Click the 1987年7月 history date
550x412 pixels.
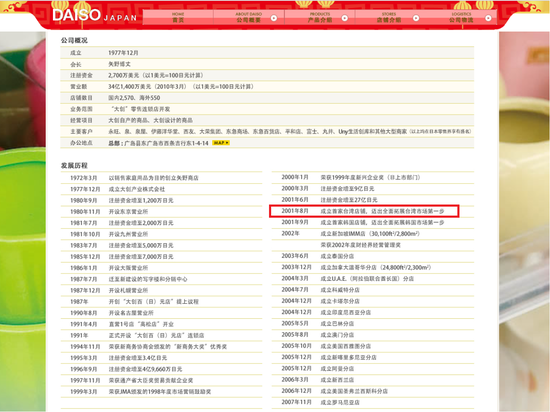83,279
